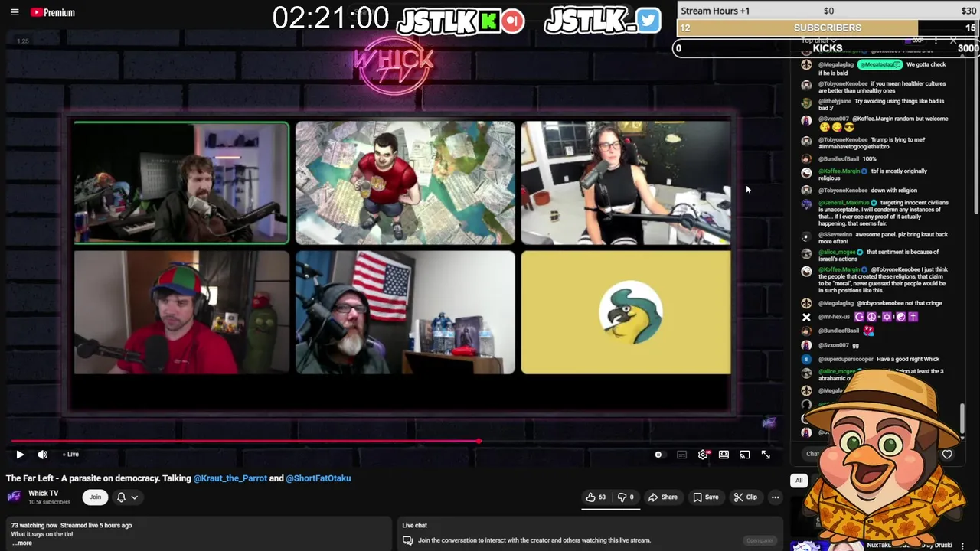Click "@General_Maximus" chat username
Screen dimensions: 980x551
pyautogui.click(x=844, y=203)
